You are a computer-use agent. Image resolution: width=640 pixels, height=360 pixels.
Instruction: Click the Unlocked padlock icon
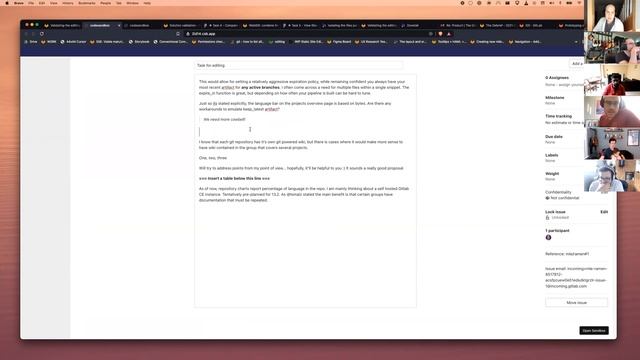pos(547,218)
